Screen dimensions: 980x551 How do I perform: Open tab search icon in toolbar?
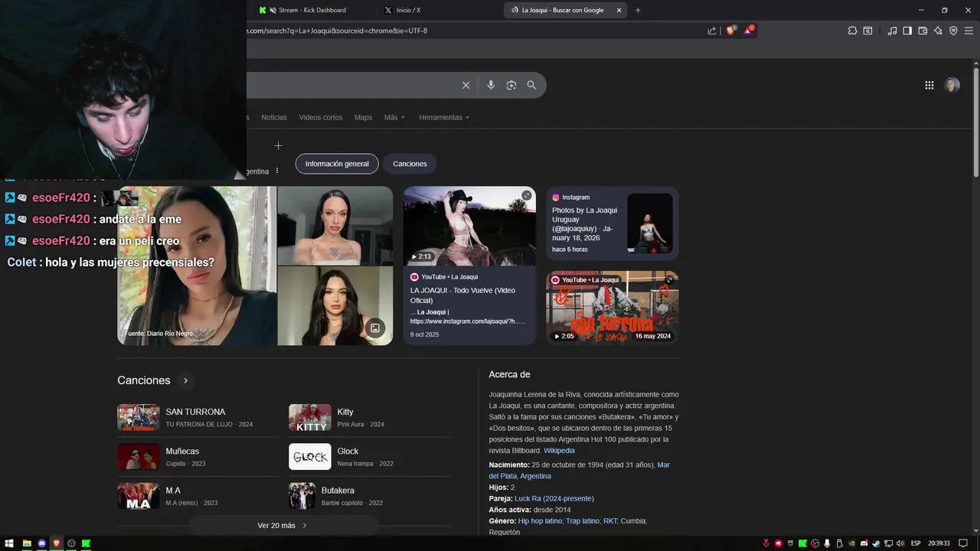867,31
